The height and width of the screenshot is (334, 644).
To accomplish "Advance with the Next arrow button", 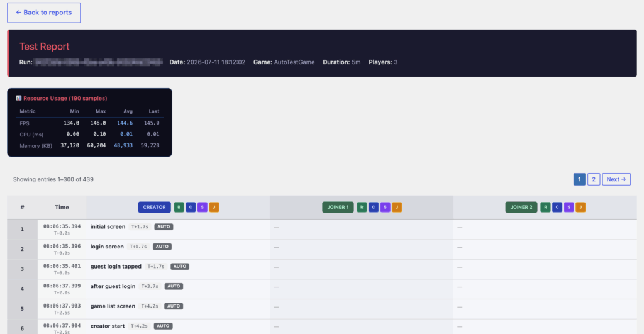I will click(616, 179).
